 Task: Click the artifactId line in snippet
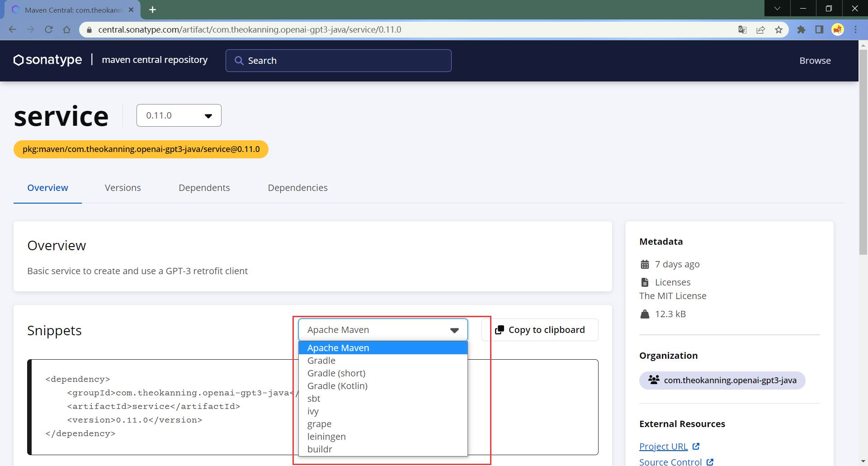(x=154, y=406)
